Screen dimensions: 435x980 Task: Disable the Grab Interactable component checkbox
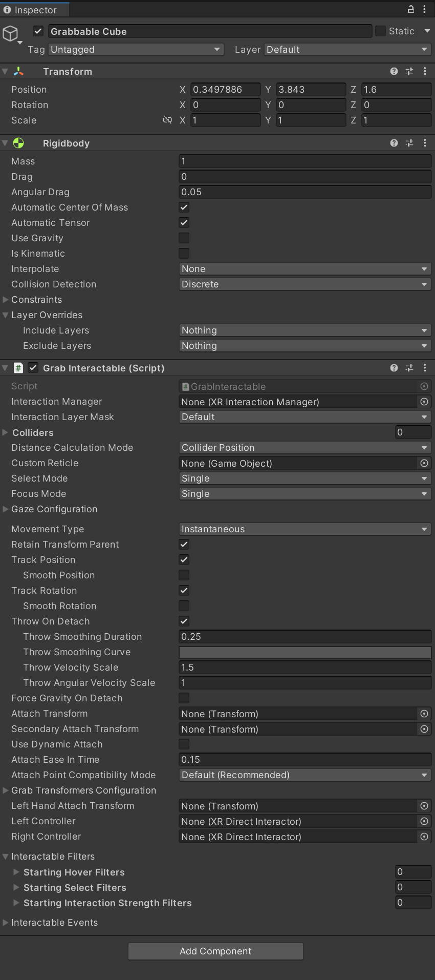coord(33,368)
